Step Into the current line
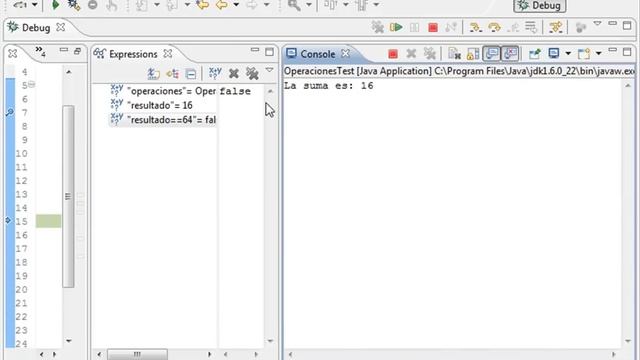This screenshot has width=640, height=360. coord(475,27)
